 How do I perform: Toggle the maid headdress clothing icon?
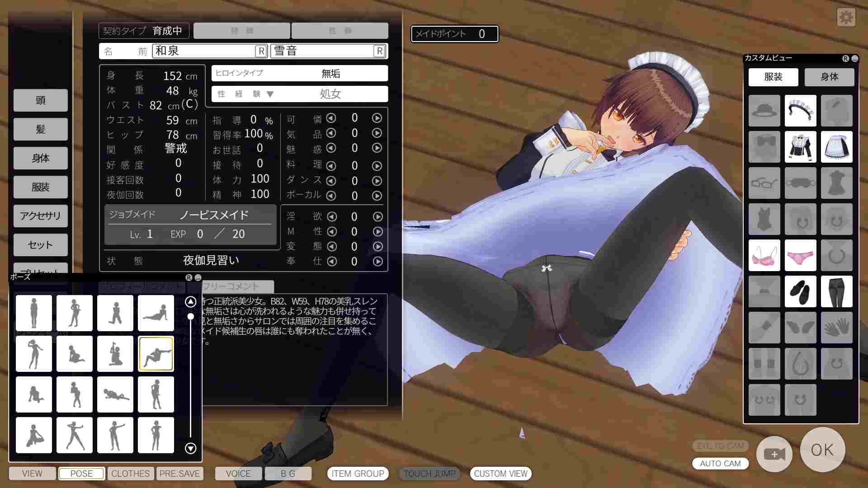(800, 110)
